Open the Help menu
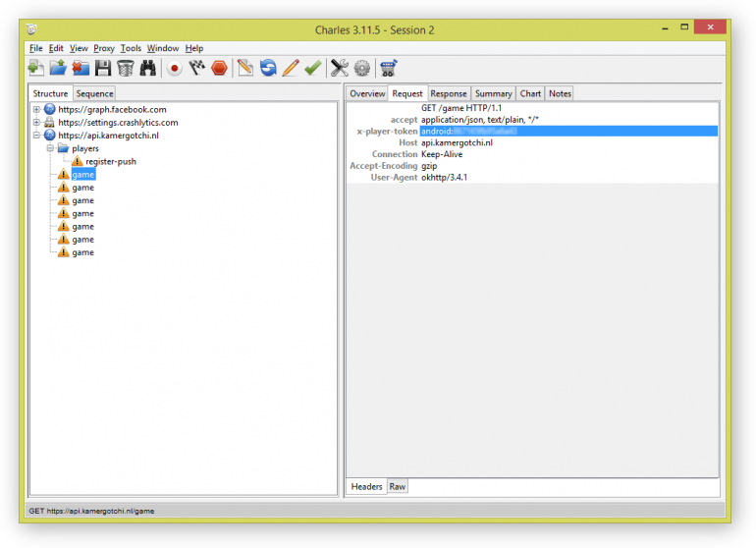The image size is (756, 548). pos(194,48)
